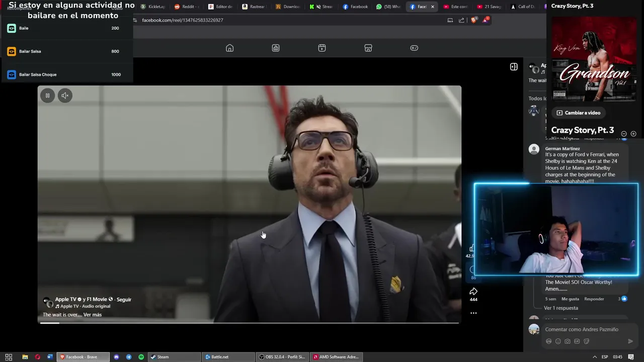Open the stats icon next to Home

[x=276, y=48]
